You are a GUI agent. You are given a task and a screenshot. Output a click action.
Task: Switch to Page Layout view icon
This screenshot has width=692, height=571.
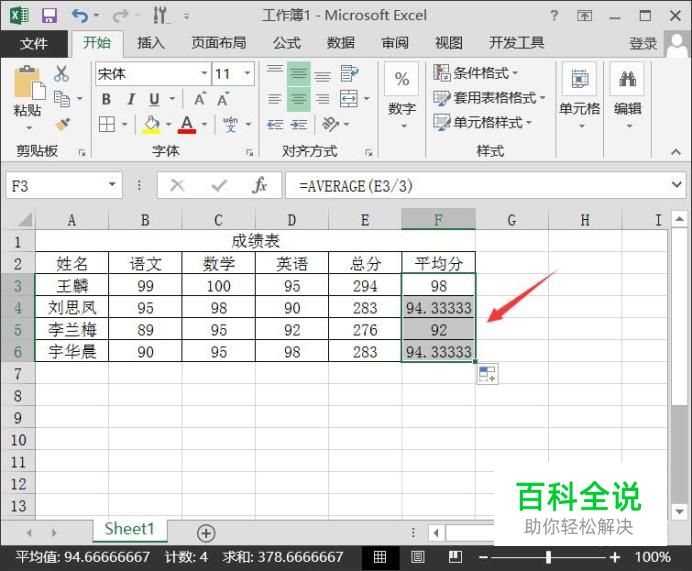point(417,557)
